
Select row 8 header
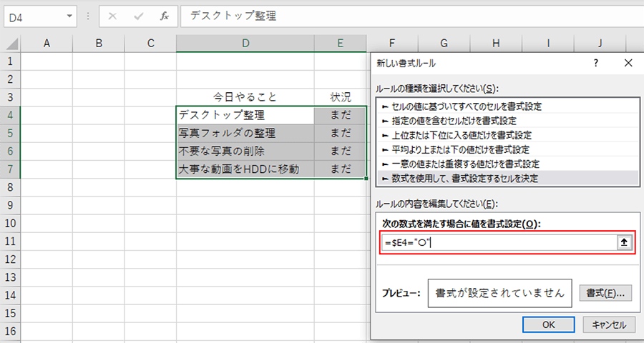coord(10,187)
